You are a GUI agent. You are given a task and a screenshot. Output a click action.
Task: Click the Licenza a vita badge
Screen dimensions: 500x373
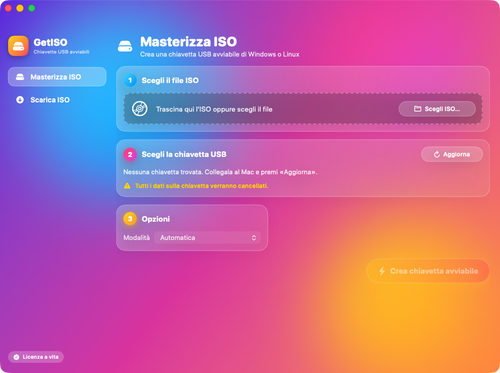pos(36,357)
